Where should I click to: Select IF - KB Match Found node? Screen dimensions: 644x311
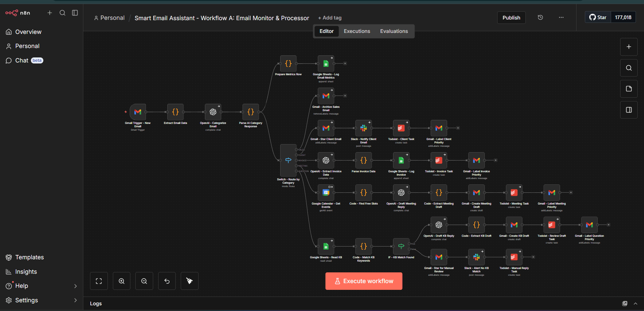[x=401, y=246]
